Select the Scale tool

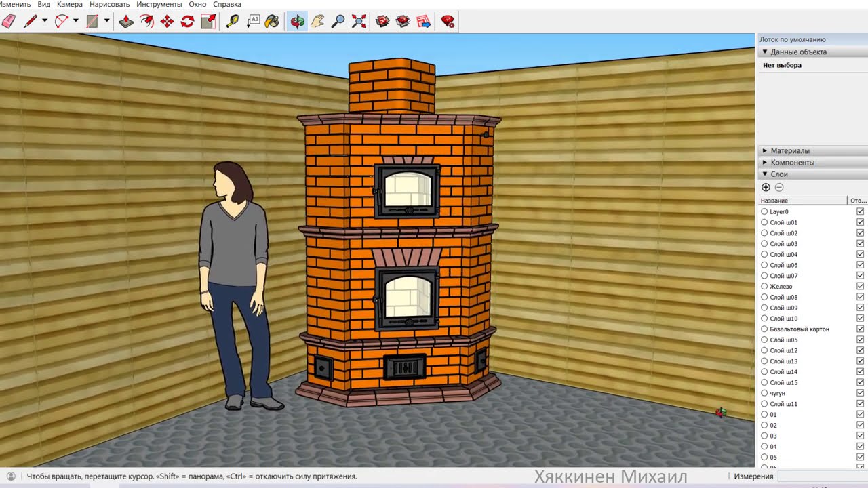(208, 22)
